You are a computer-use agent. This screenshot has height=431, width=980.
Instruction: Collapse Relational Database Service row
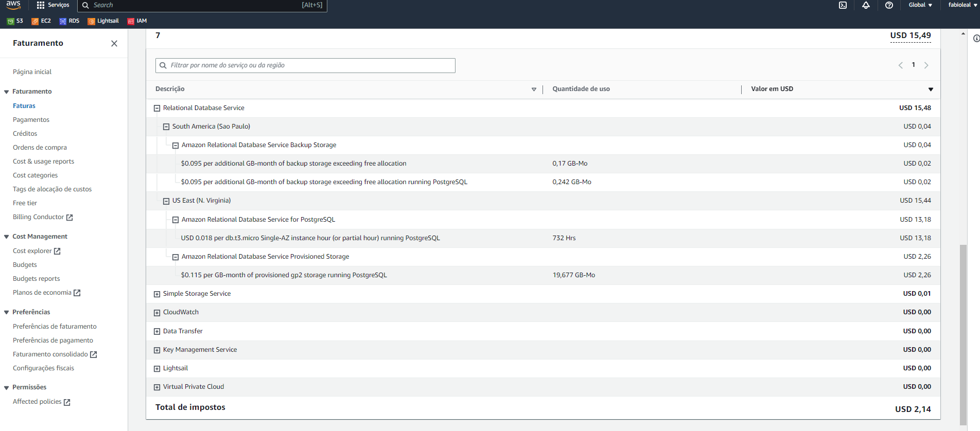(x=157, y=109)
